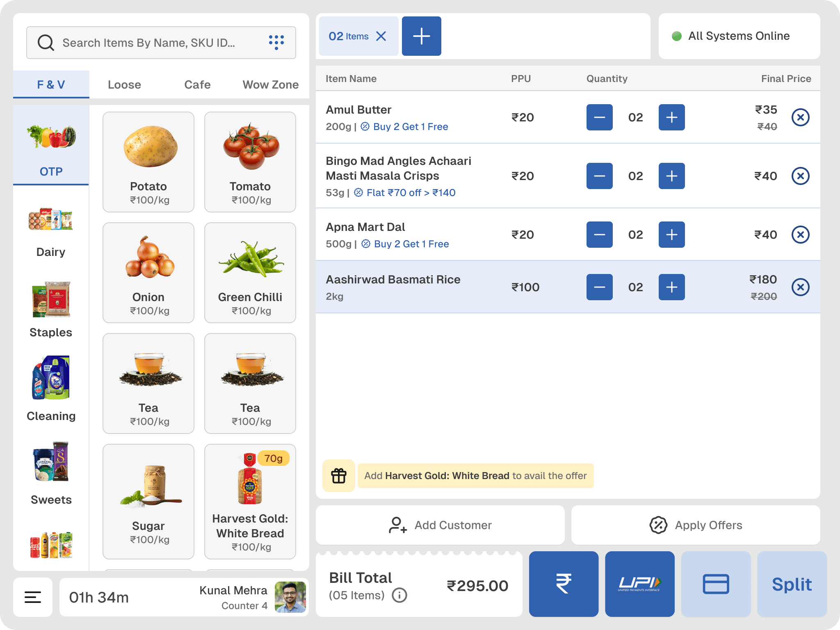Pay with cash using the rupee button
Image resolution: width=840 pixels, height=630 pixels.
(564, 584)
